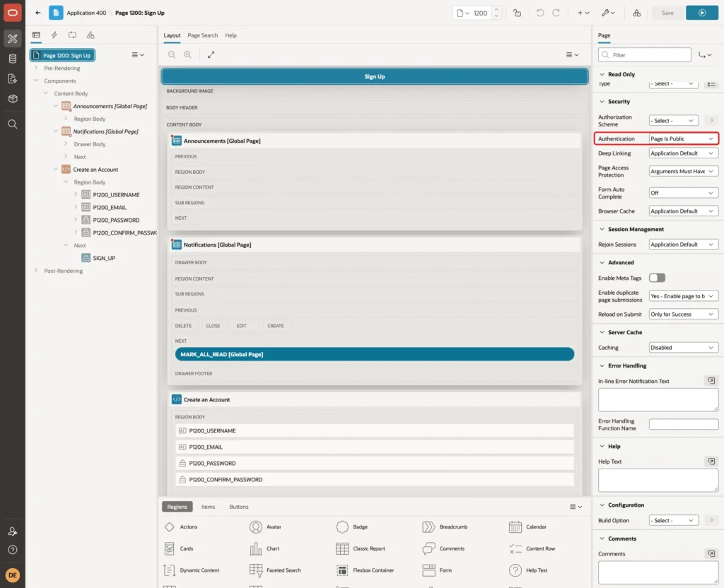Toggle the Enable Meta Tags switch
The width and height of the screenshot is (724, 588).
[657, 278]
